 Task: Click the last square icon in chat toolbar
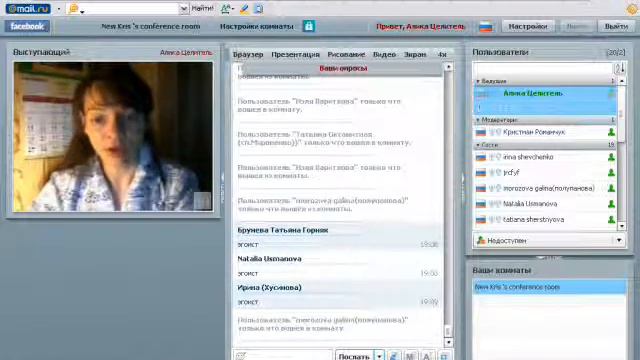444,356
